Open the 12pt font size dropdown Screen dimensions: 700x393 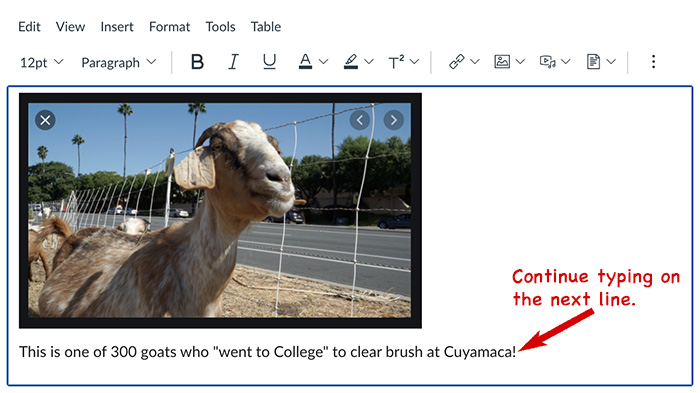[42, 63]
